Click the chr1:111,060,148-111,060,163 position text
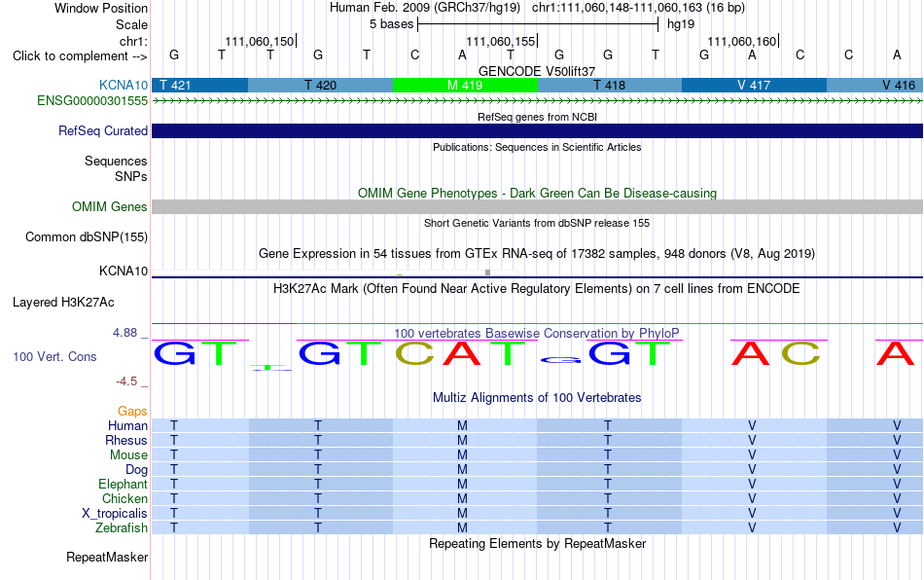 (638, 8)
